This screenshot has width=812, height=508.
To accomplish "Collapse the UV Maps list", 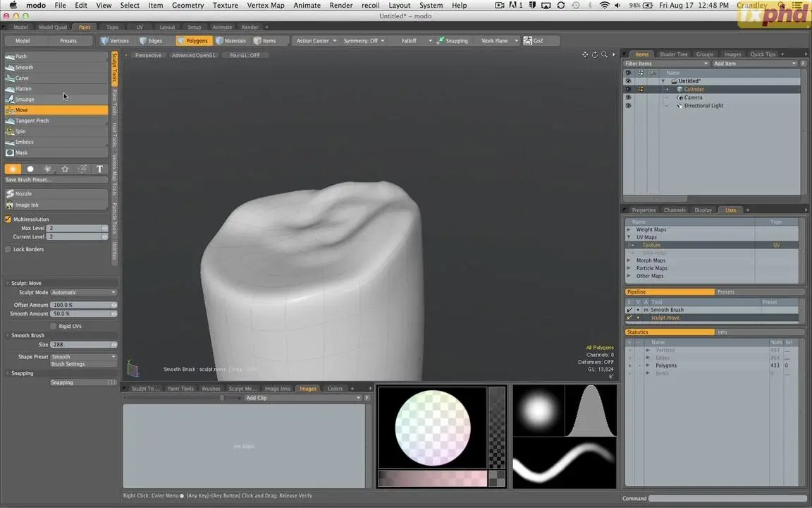I will coord(629,237).
